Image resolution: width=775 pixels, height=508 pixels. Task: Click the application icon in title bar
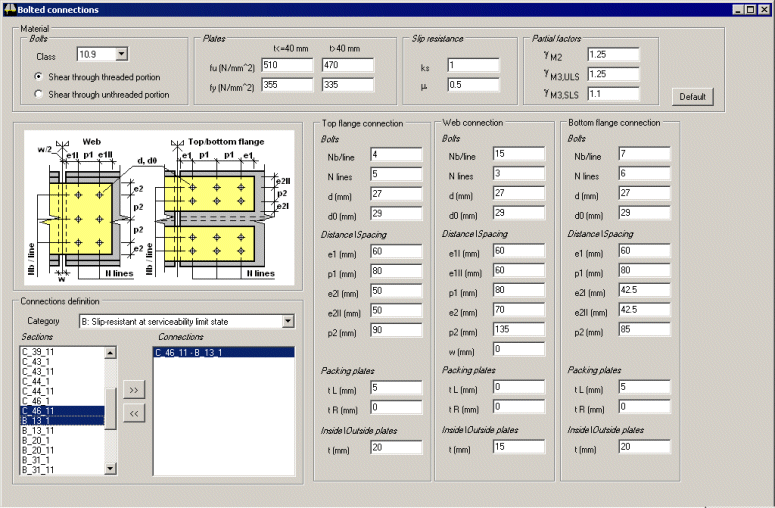click(9, 9)
